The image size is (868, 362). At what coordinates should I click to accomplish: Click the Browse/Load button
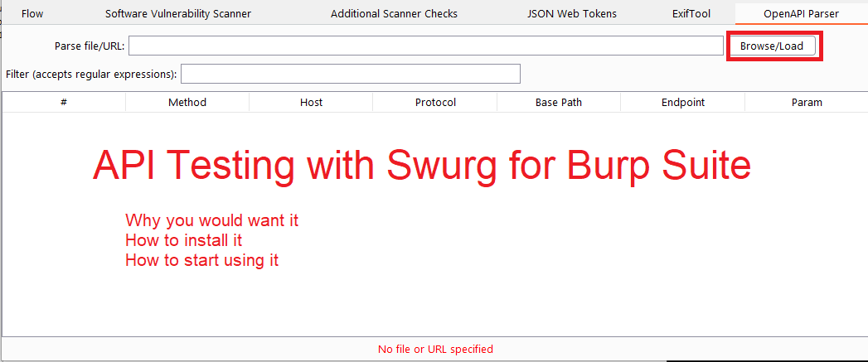(771, 46)
